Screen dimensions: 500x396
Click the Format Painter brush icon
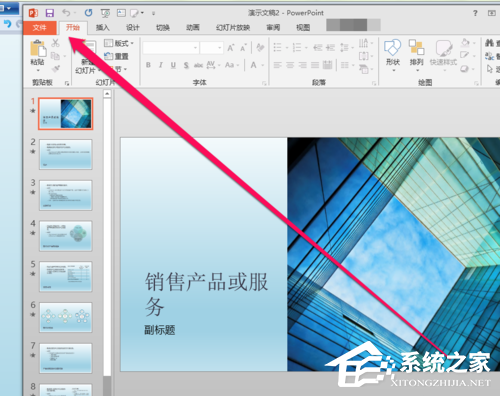(x=55, y=69)
